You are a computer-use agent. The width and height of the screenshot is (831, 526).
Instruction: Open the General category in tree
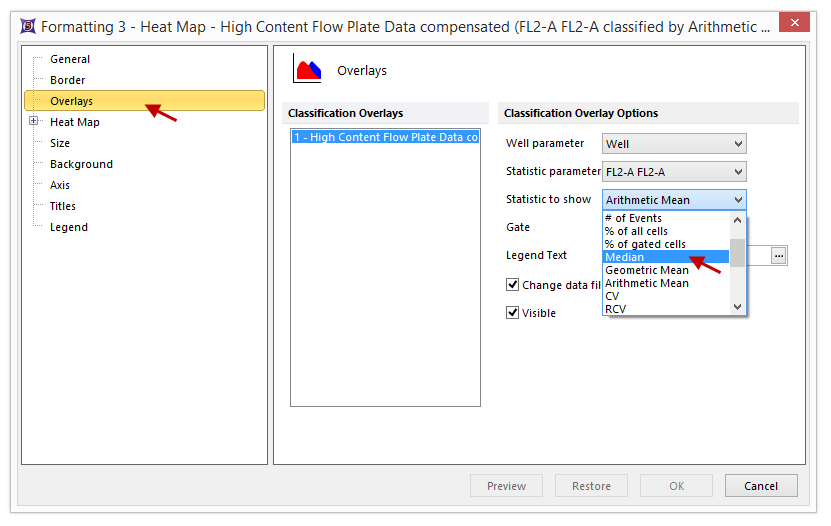[70, 59]
